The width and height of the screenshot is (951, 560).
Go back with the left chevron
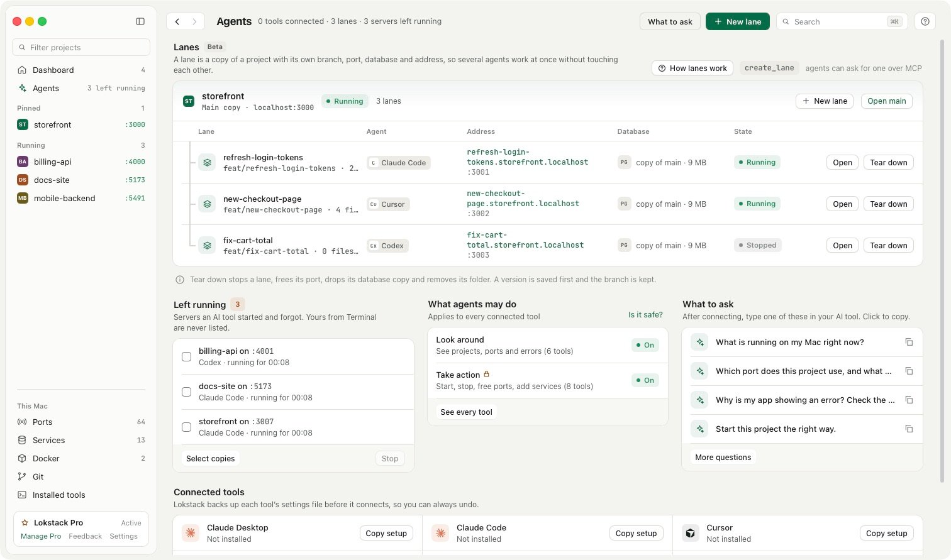tap(177, 21)
